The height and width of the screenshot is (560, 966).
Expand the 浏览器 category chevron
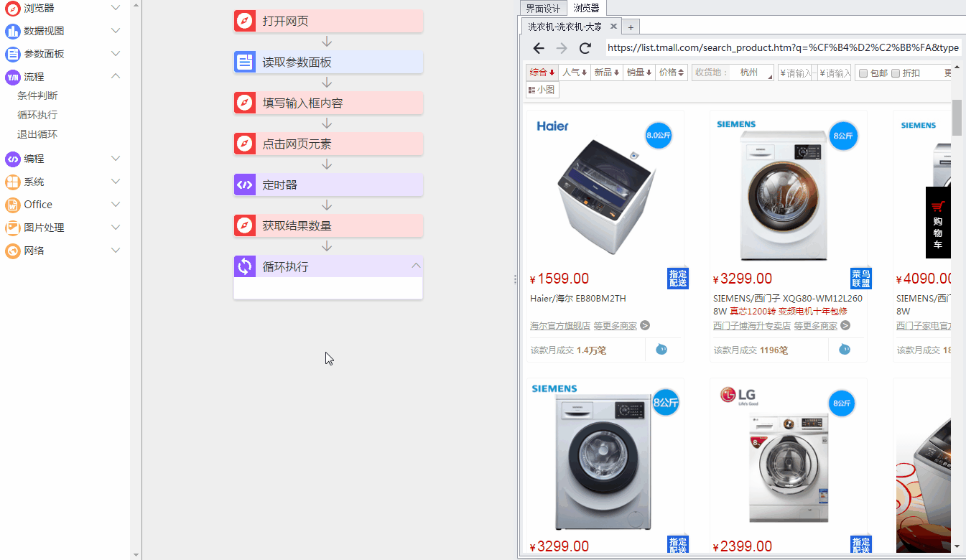coord(116,8)
